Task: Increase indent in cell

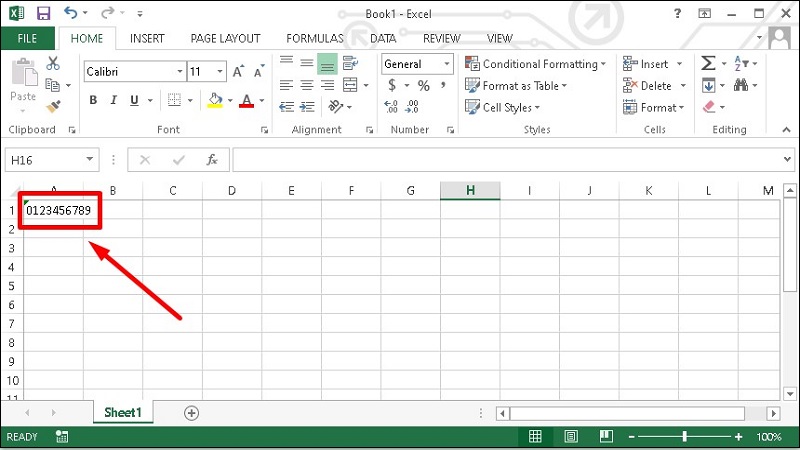Action: tap(307, 107)
